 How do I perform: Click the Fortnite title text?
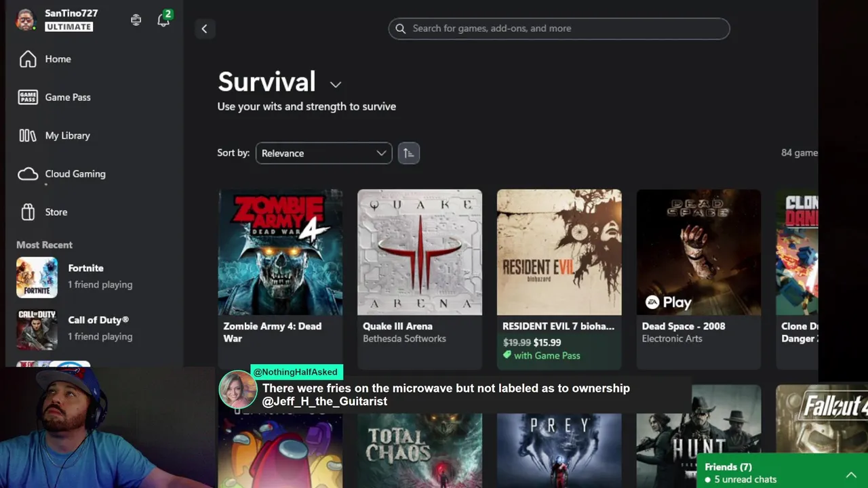pos(85,268)
